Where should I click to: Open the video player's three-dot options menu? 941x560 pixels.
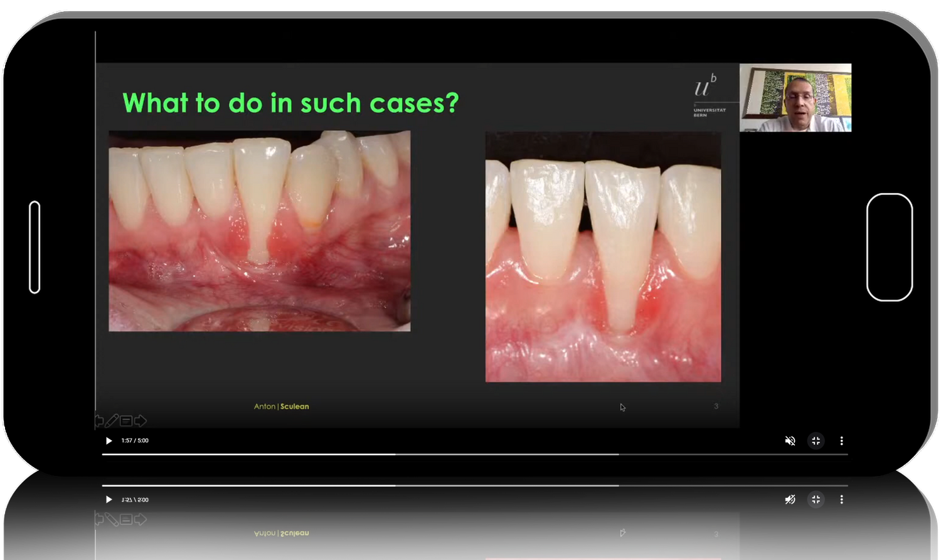(x=841, y=441)
